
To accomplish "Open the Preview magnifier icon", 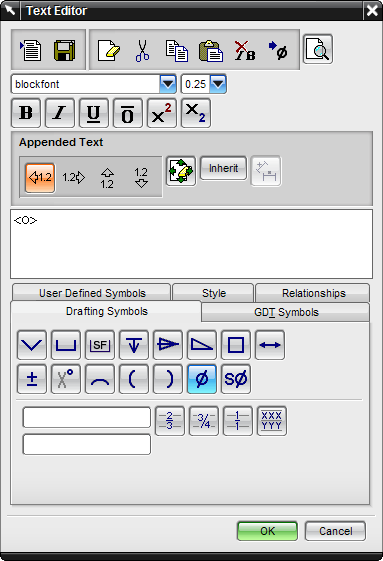I will click(318, 49).
